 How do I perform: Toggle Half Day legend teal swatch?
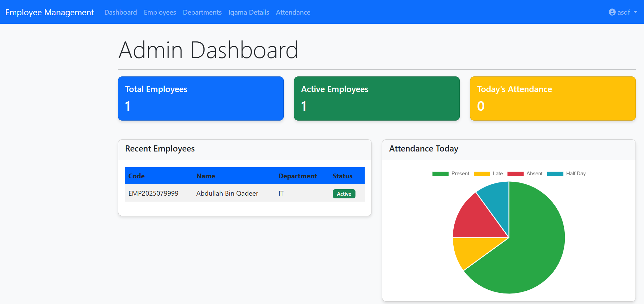click(x=555, y=174)
